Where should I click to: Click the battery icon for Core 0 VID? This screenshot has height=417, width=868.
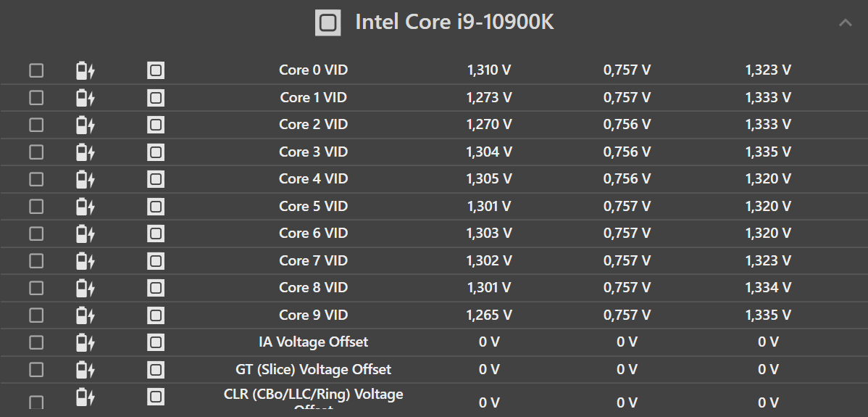(x=85, y=70)
